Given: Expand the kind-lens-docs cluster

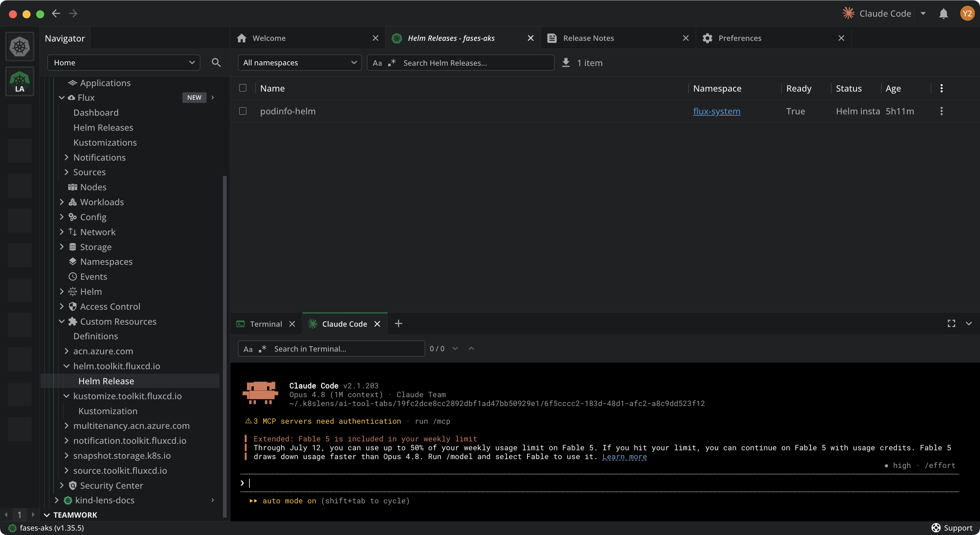Looking at the screenshot, I should tap(57, 500).
